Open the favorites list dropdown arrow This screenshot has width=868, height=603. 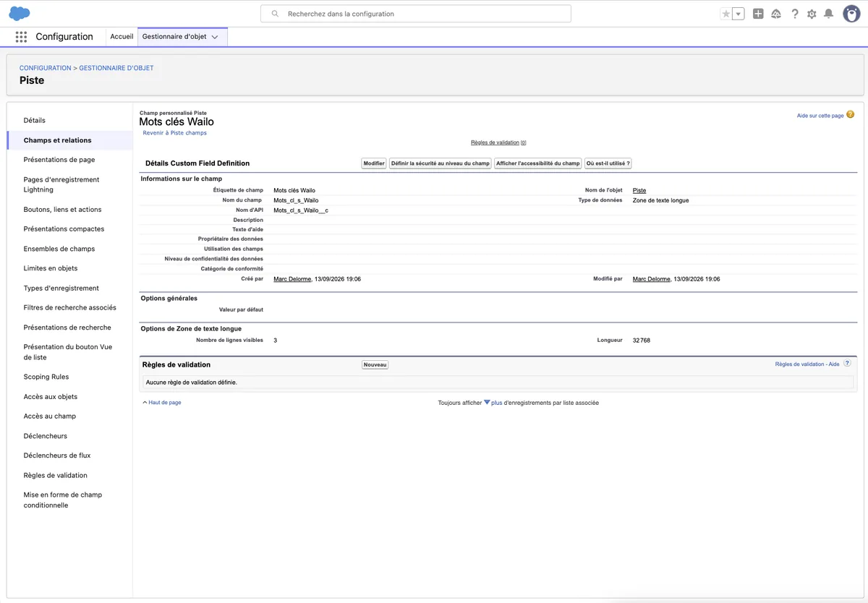pos(739,14)
